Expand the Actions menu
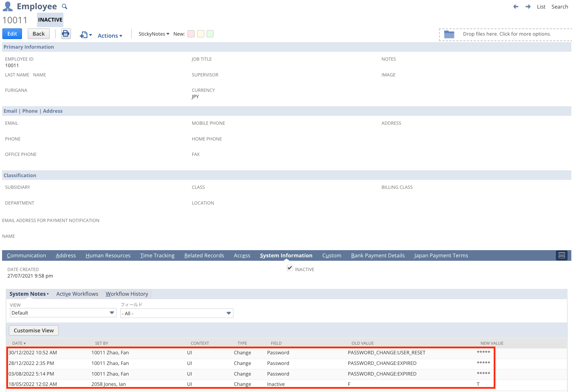 tap(110, 36)
